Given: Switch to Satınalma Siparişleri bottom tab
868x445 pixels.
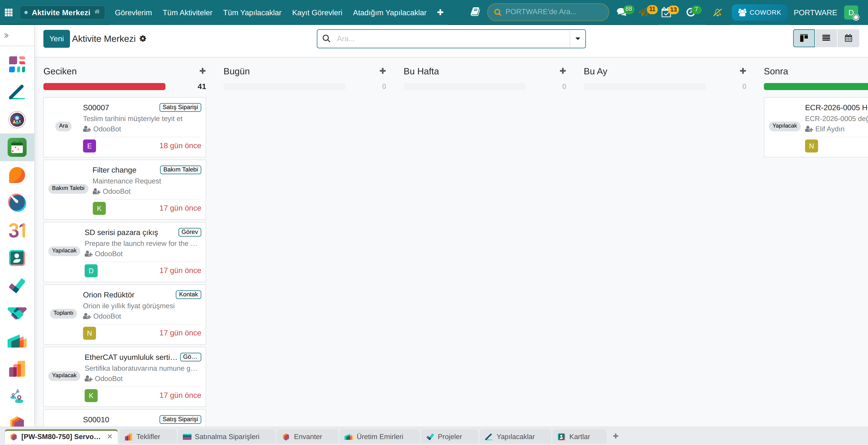Looking at the screenshot, I should 226,437.
